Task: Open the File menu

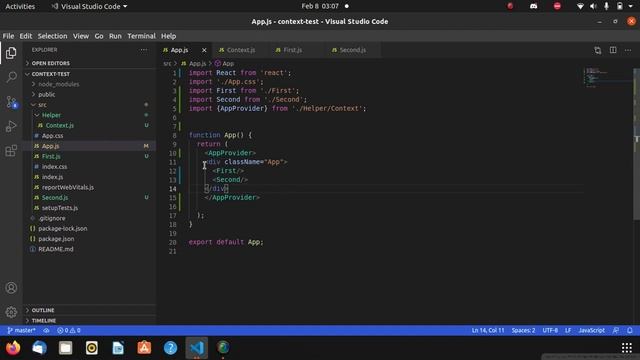Action: (8, 36)
